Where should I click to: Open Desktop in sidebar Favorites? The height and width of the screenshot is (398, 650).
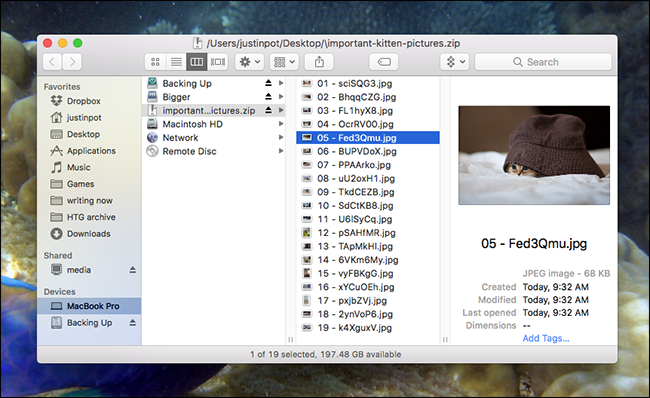pyautogui.click(x=89, y=134)
